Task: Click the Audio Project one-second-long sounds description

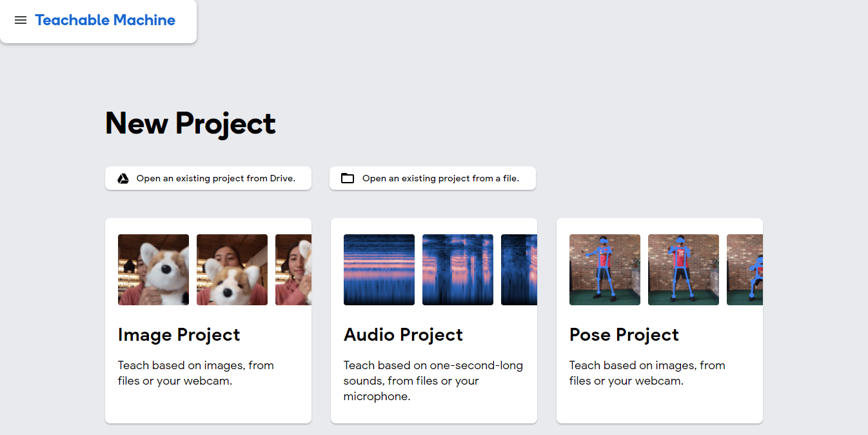Action: click(x=433, y=381)
